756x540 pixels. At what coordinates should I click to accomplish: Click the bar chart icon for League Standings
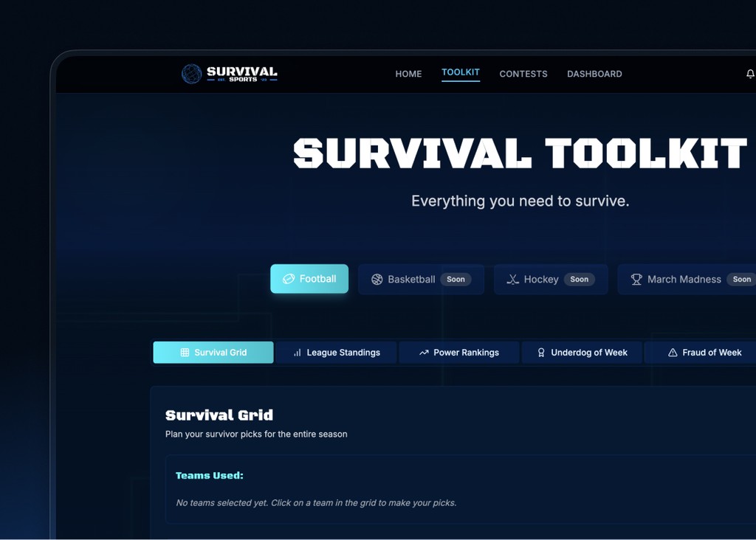click(x=297, y=353)
